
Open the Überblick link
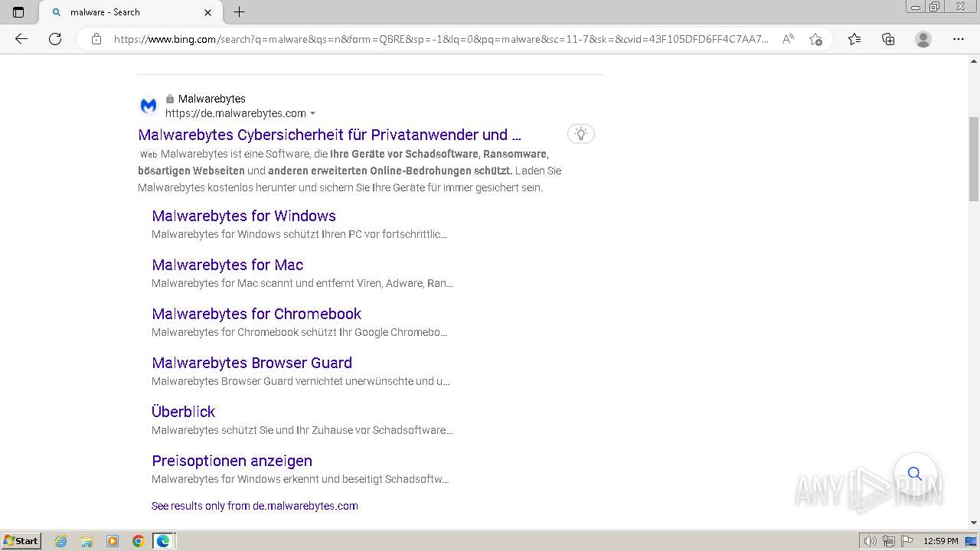coord(183,412)
